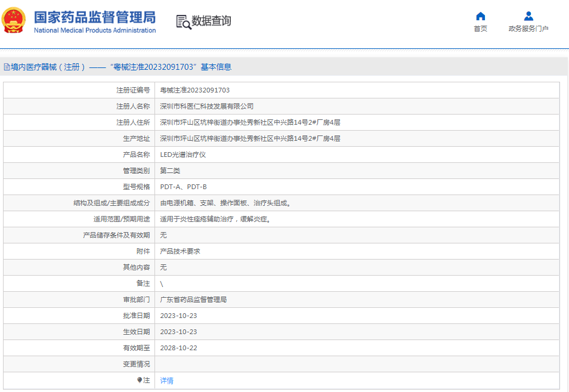Click the 适用于炎性痤疮辅助治疗 usage text

click(x=215, y=219)
